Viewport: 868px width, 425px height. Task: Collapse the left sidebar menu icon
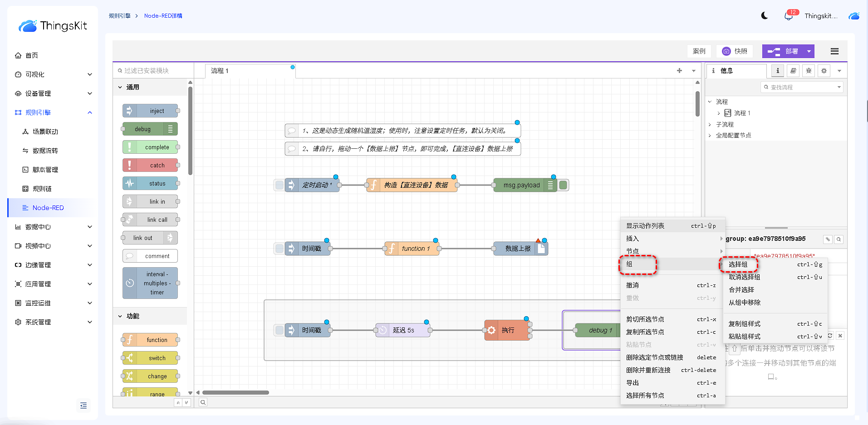point(83,405)
